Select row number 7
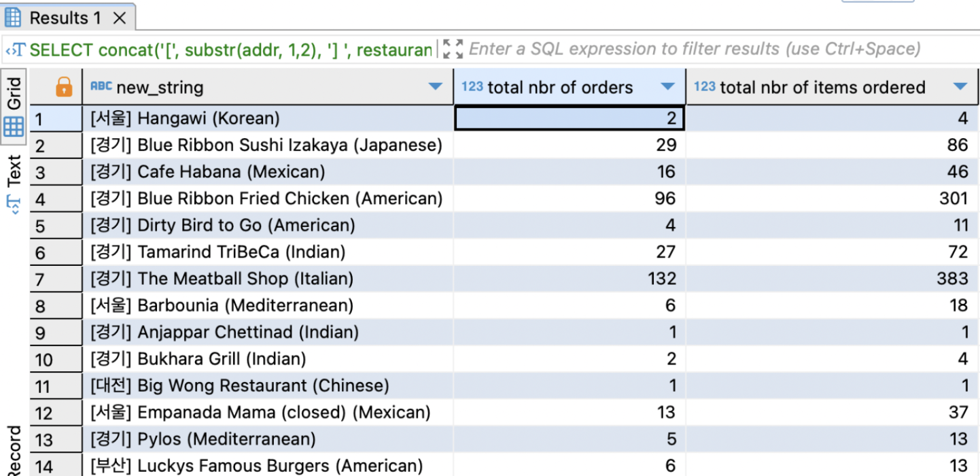The width and height of the screenshot is (980, 476). (x=55, y=279)
